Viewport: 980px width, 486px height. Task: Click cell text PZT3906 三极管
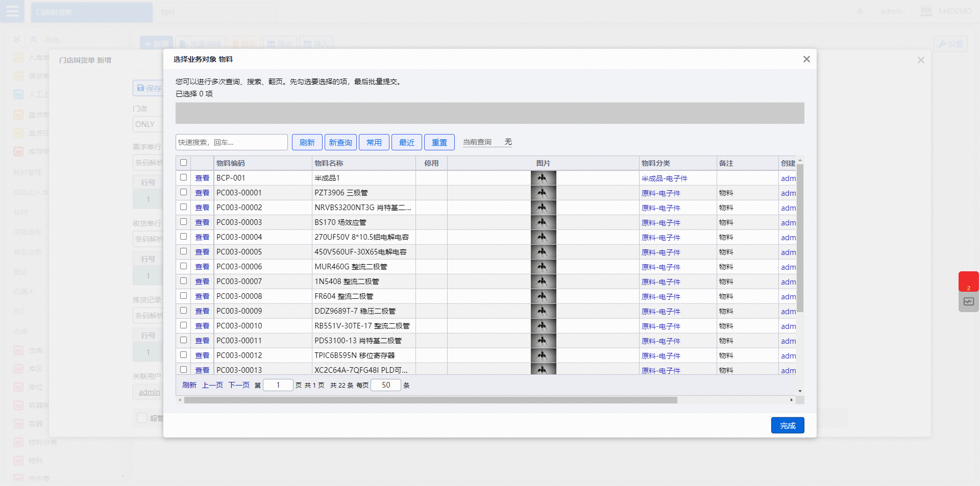click(x=341, y=193)
